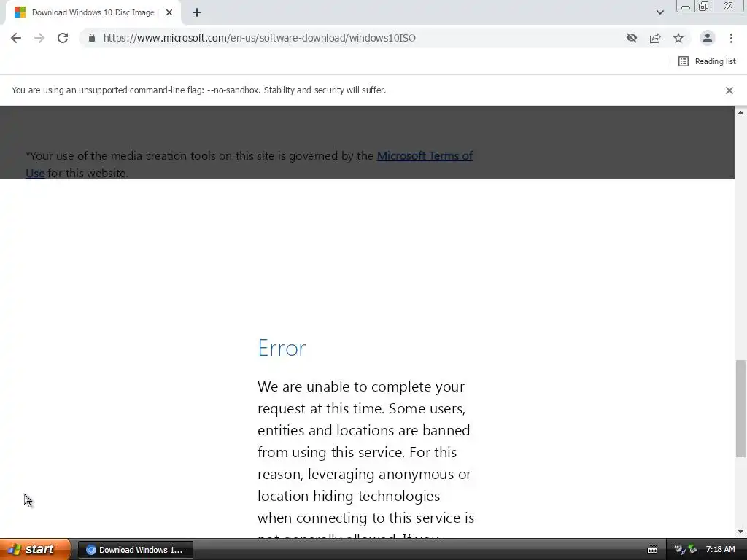The image size is (747, 560).
Task: Click the forward navigation arrow
Action: click(39, 38)
